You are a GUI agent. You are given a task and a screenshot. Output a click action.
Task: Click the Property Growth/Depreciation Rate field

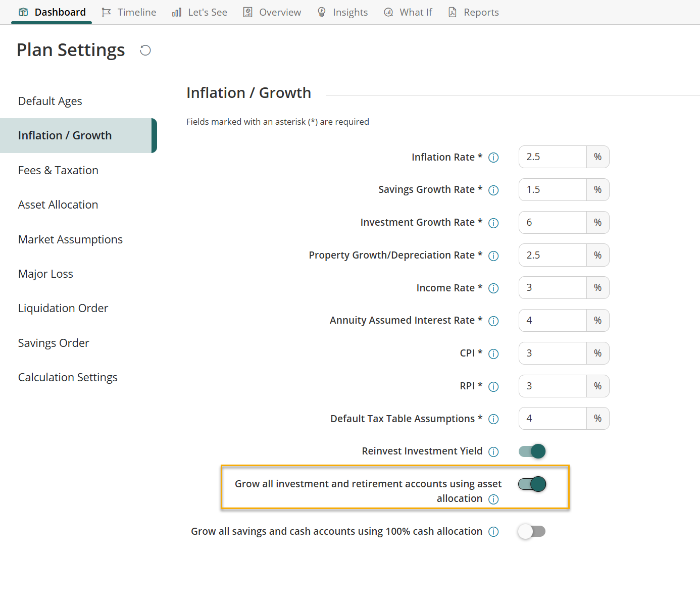pos(553,255)
